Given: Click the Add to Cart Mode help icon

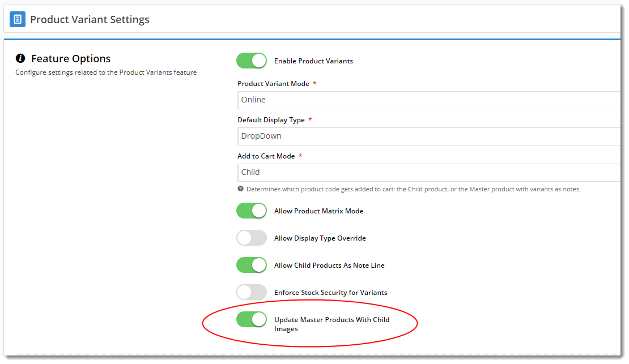Looking at the screenshot, I should pos(241,189).
